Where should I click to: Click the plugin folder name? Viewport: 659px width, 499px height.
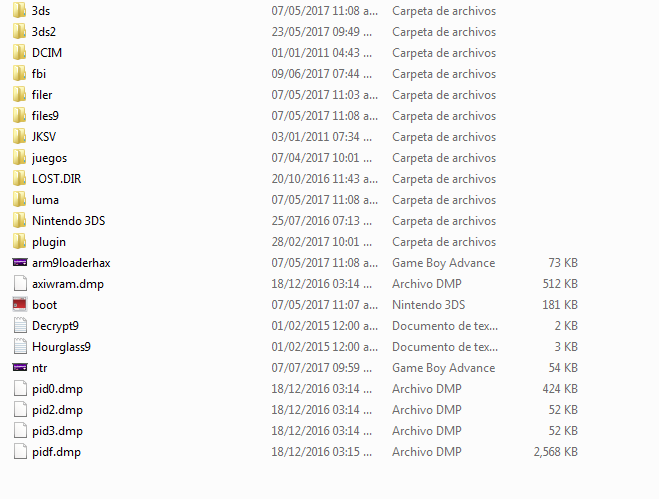tap(49, 242)
